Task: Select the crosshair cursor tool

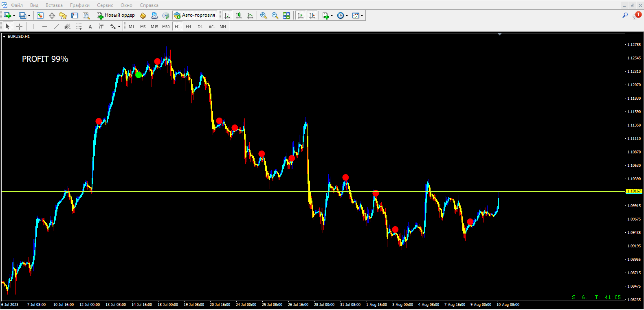Action: click(19, 26)
